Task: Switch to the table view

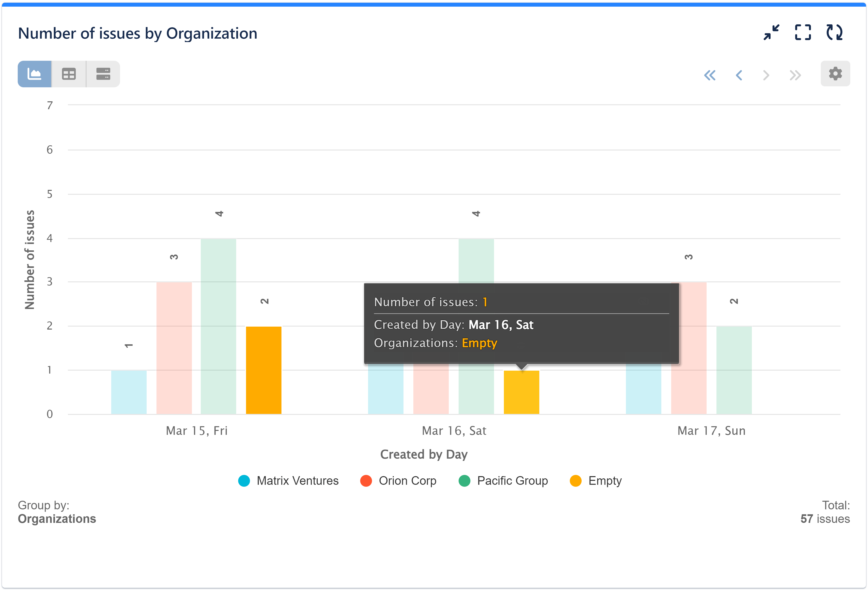Action: coord(68,74)
